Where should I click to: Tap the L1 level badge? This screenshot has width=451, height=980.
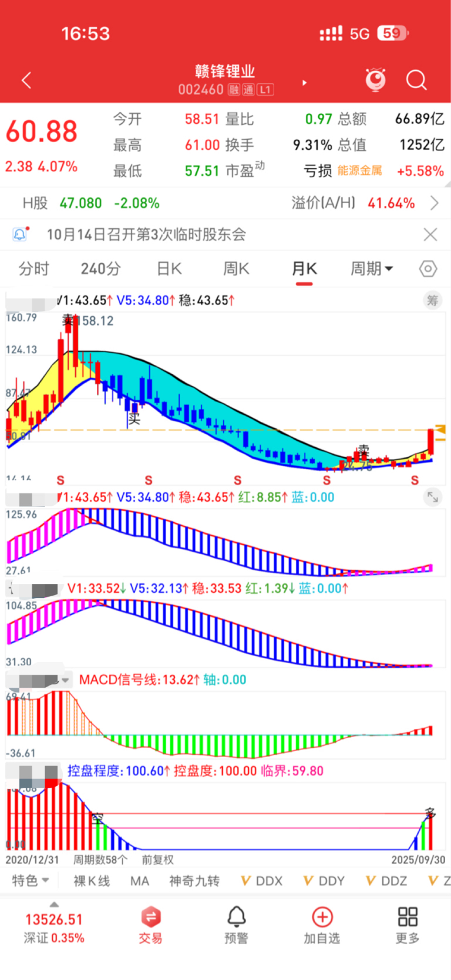coord(265,90)
